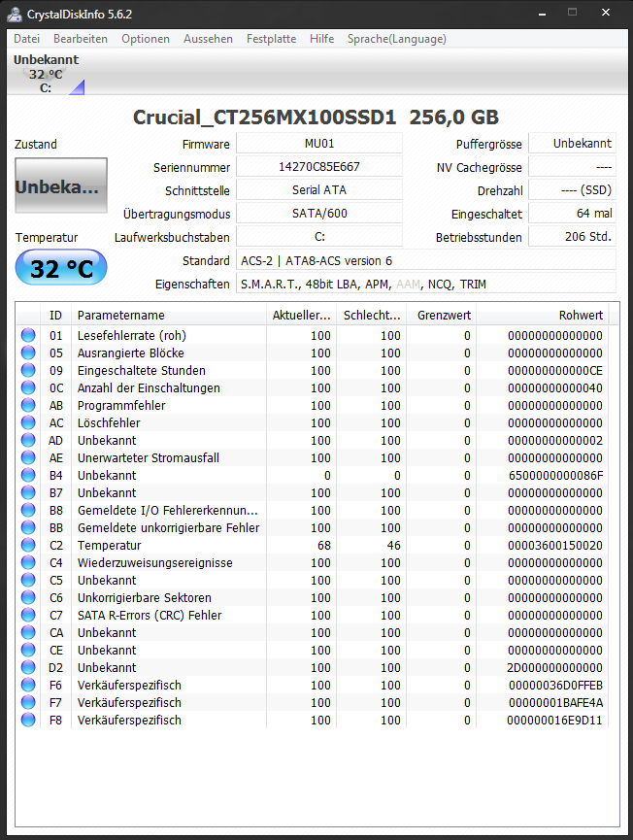The image size is (633, 840).
Task: Click the Betriebsstunden field 206 Std.
Action: (572, 237)
